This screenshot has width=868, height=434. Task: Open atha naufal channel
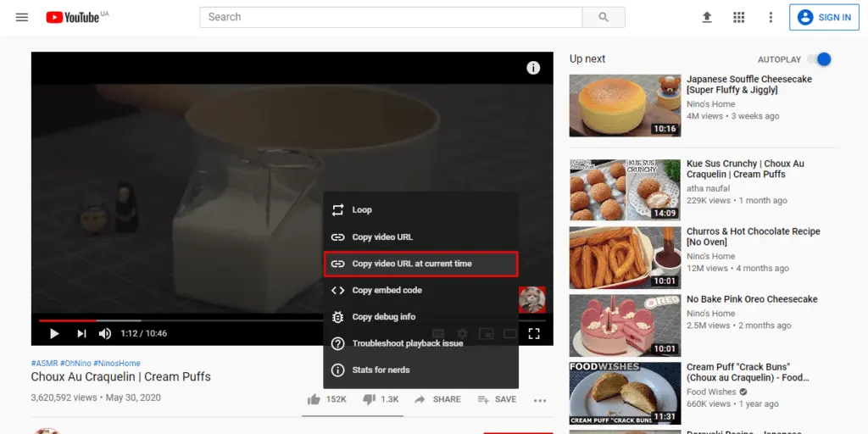point(709,188)
